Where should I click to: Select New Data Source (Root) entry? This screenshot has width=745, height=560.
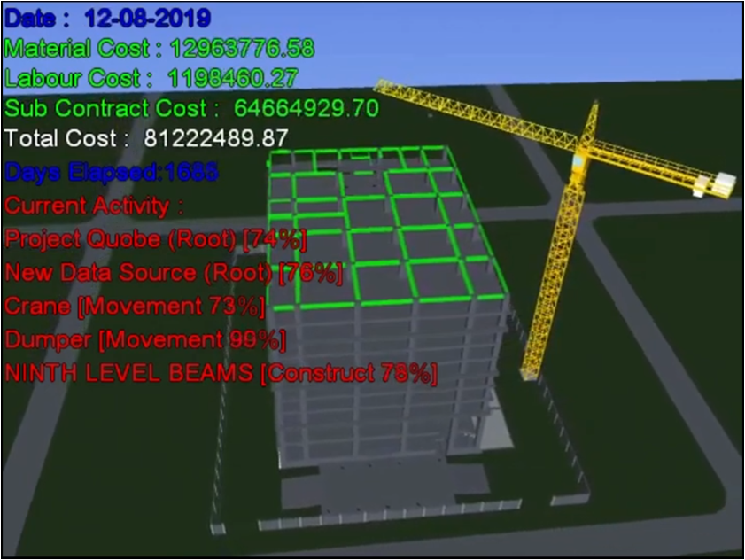[x=174, y=273]
